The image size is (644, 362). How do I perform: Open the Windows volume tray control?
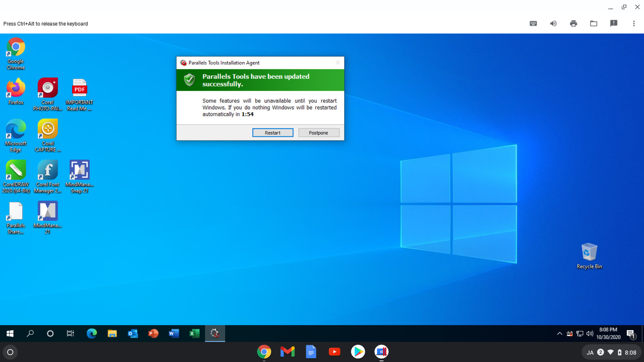(x=590, y=334)
